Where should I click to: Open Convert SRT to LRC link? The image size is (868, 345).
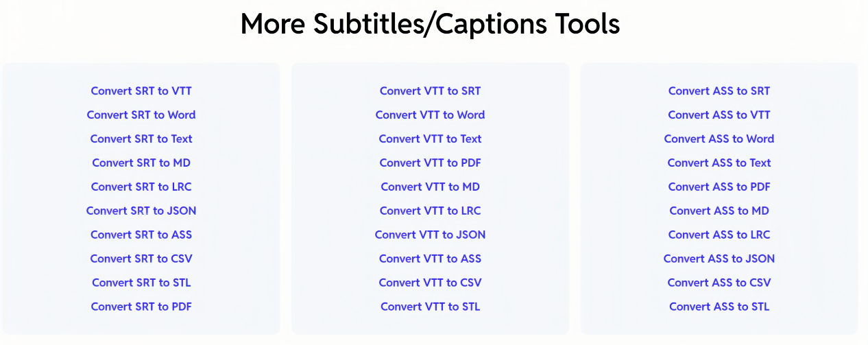point(141,187)
